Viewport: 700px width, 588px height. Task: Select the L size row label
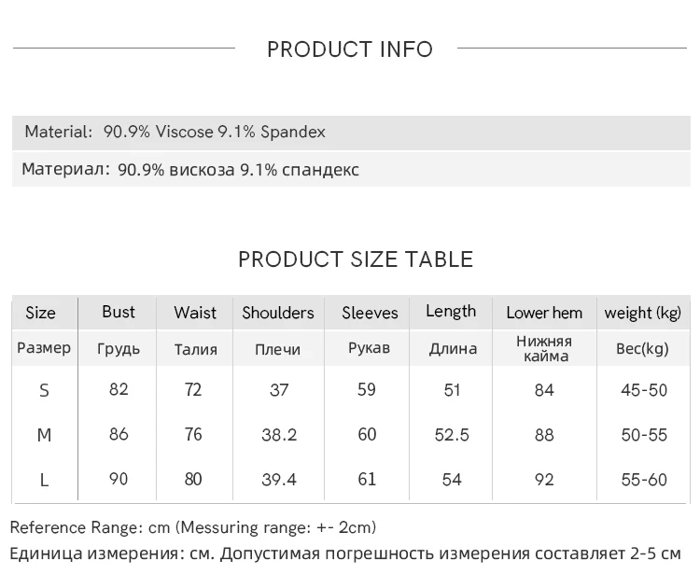coord(44,480)
